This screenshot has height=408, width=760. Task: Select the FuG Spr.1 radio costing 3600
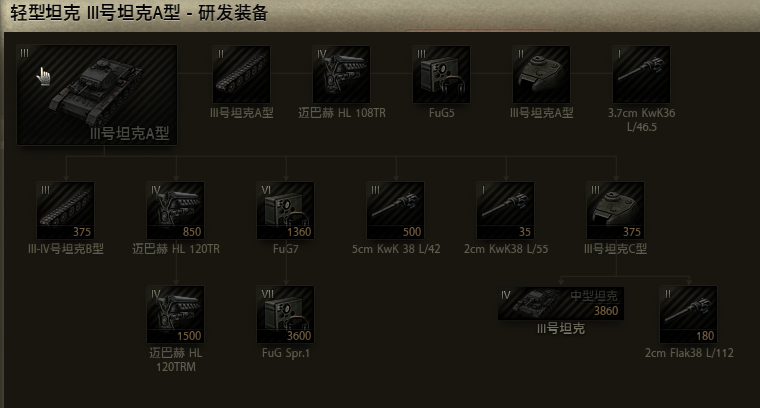(x=285, y=314)
